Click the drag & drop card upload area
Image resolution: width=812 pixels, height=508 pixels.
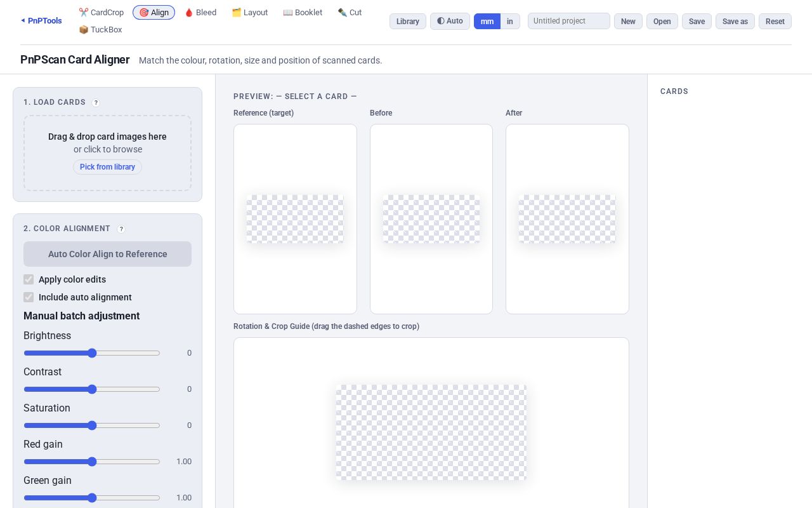click(x=107, y=153)
